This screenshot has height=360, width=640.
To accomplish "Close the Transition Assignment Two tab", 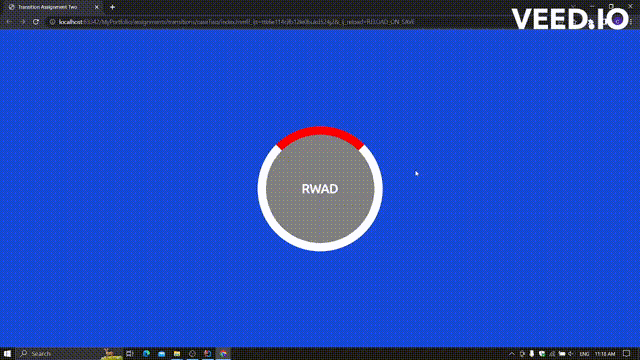I will pos(97,7).
